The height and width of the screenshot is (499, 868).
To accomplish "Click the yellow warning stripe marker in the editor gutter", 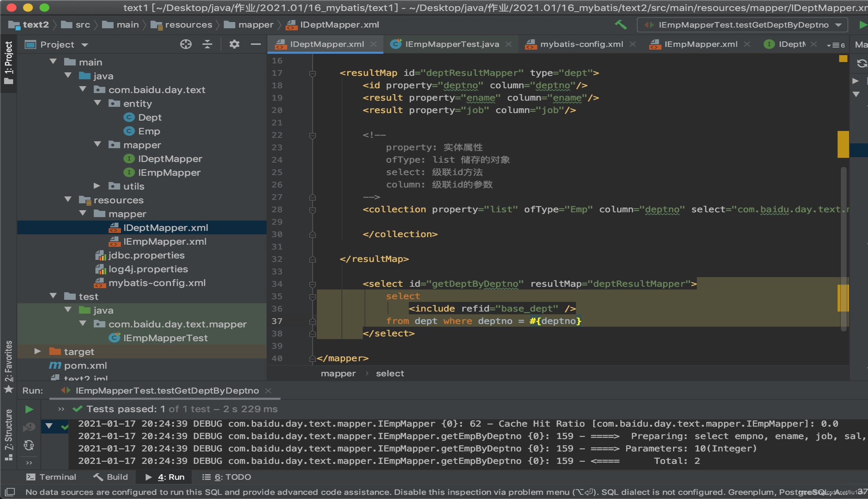I will (x=843, y=144).
